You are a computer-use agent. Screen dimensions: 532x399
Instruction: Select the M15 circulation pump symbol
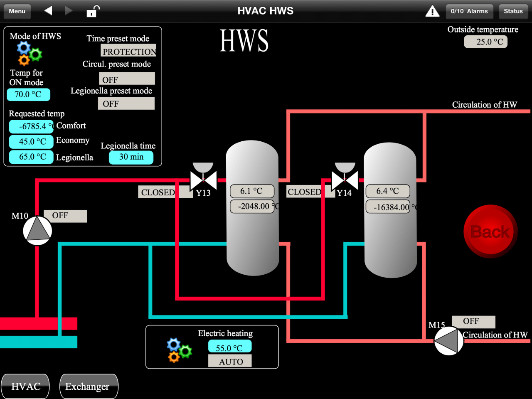[x=448, y=341]
